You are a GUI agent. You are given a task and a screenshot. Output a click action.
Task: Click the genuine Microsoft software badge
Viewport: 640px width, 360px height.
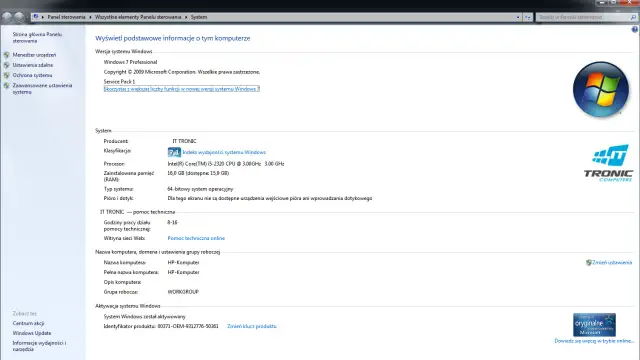pos(594,325)
